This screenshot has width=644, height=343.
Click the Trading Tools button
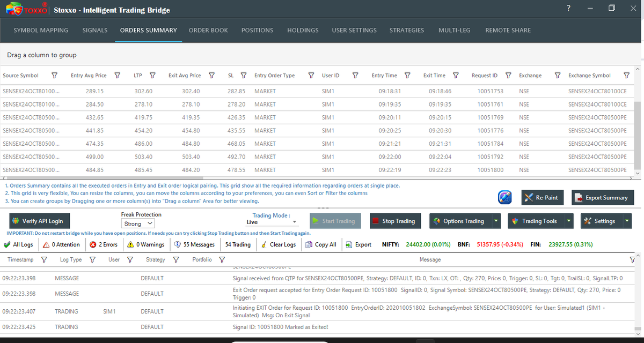click(535, 221)
